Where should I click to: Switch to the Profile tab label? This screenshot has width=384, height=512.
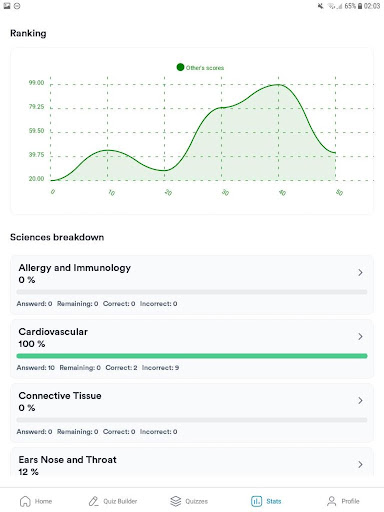[x=350, y=501]
